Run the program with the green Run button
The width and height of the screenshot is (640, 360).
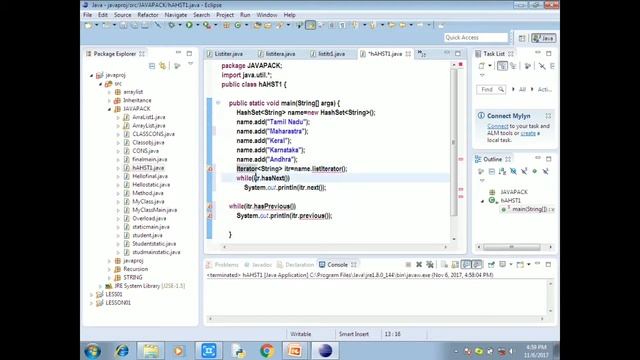click(x=189, y=25)
